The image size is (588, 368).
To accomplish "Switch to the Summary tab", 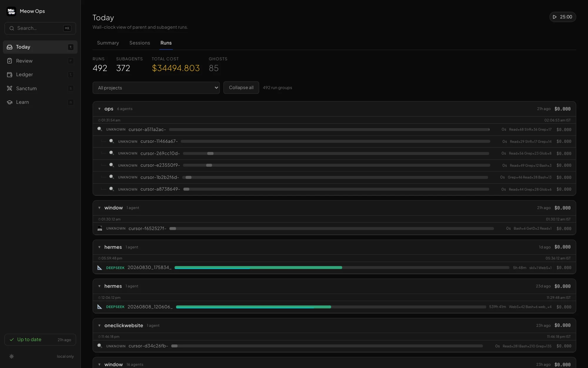I will pos(108,43).
